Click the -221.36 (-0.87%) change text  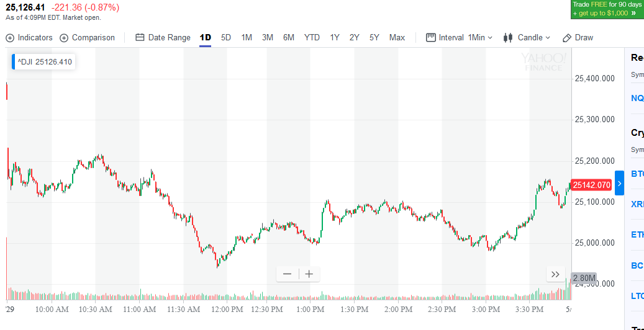coord(86,7)
